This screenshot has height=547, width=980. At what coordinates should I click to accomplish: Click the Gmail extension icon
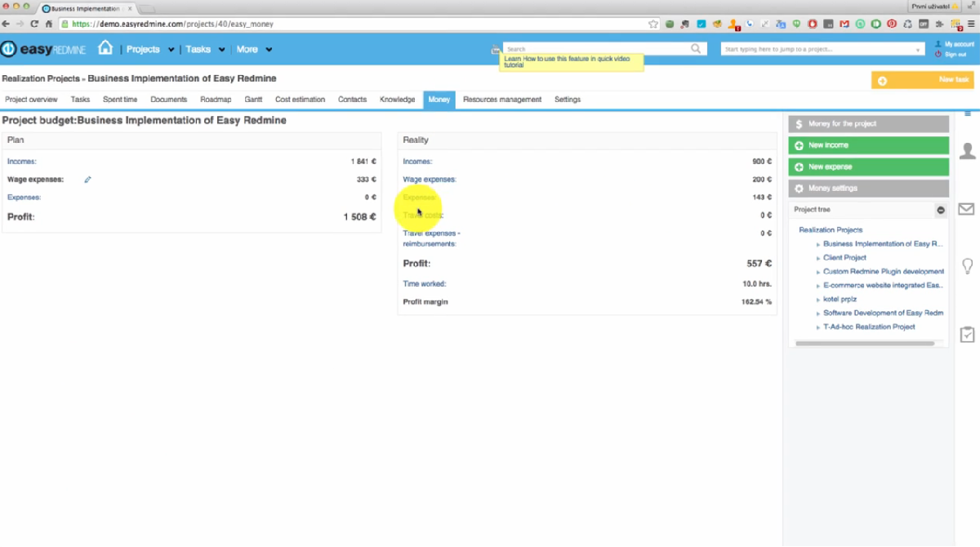pyautogui.click(x=844, y=24)
